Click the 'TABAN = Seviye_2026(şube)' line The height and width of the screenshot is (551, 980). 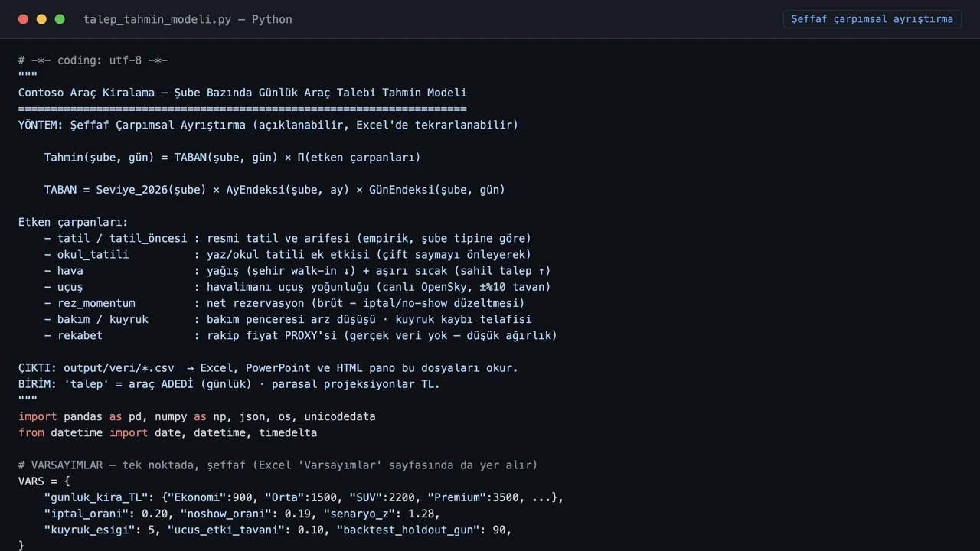coord(275,190)
